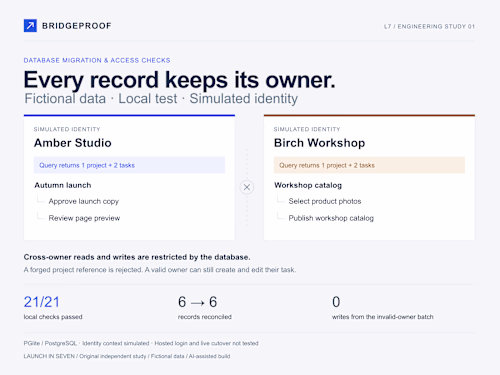Click the 'Every record keeps its owner.' headline

click(179, 80)
